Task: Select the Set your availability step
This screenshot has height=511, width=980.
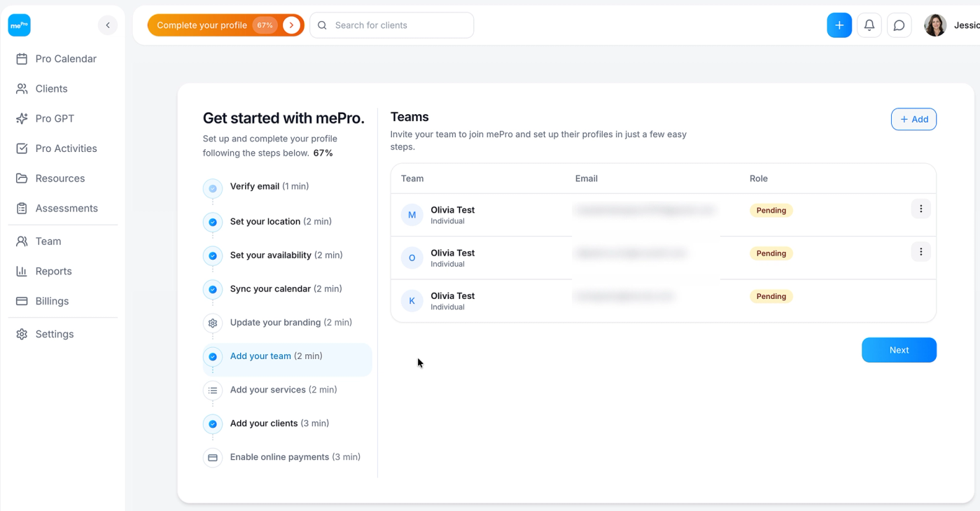Action: pyautogui.click(x=287, y=255)
